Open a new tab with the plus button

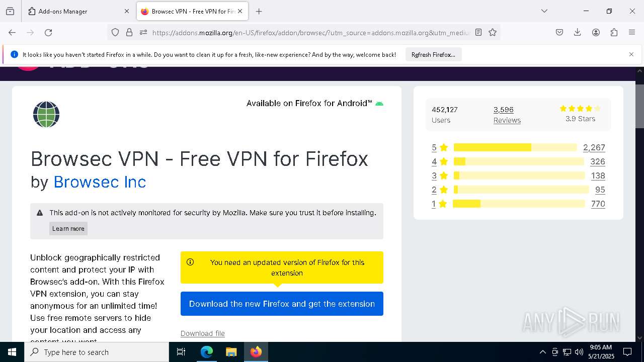click(x=259, y=11)
